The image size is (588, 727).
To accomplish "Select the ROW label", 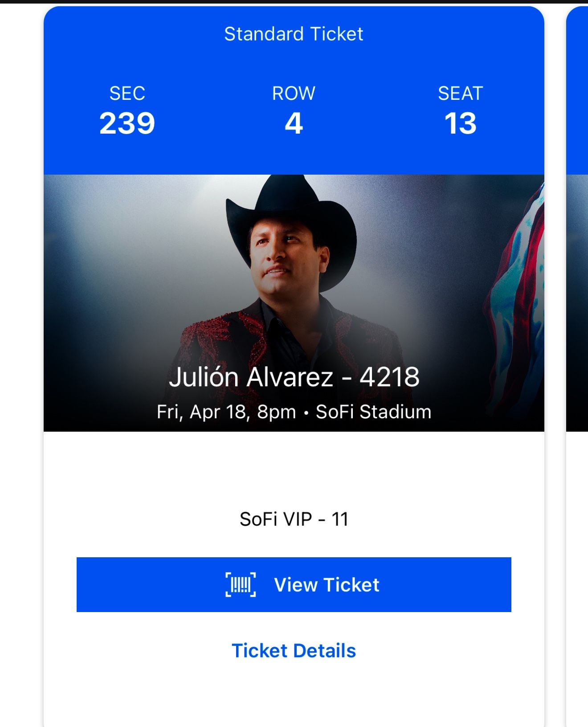I will 294,94.
